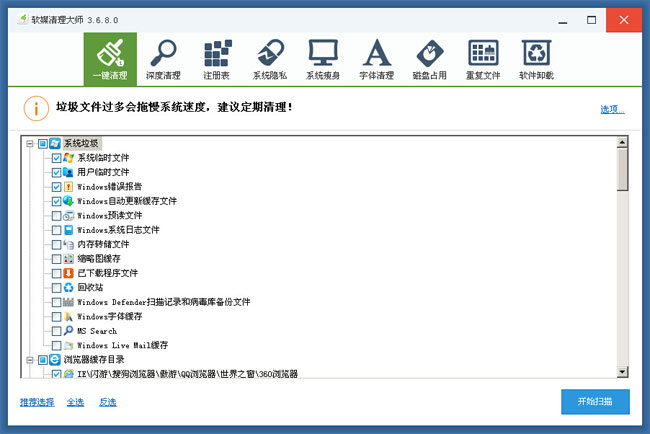Click the 全选 select all link
Viewport: 650px width, 434px height.
point(75,402)
